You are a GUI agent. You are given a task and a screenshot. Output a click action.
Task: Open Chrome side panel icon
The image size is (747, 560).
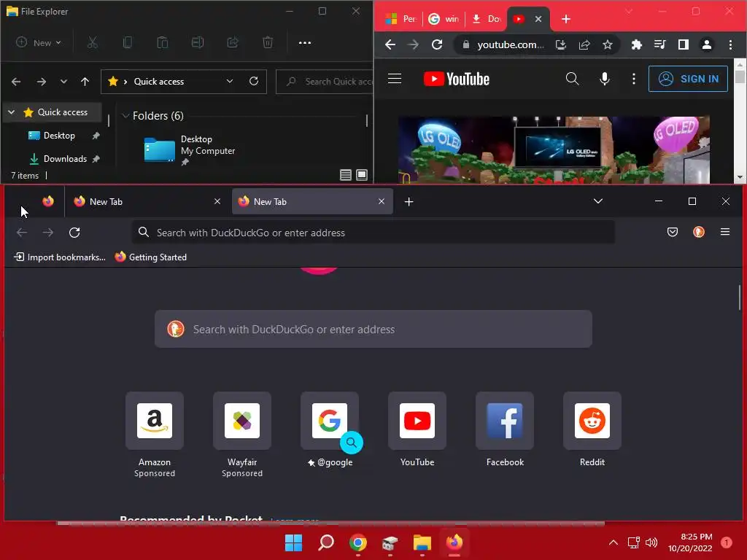(683, 44)
